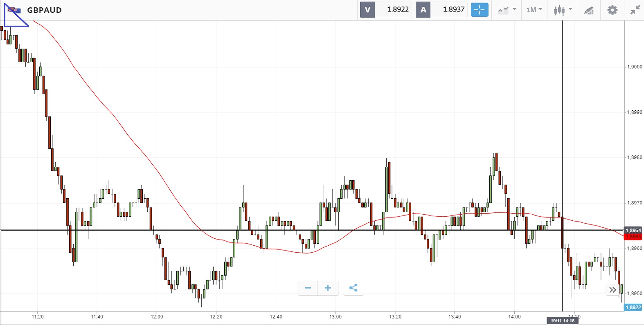644x325 pixels.
Task: Click the A buy button
Action: click(x=423, y=10)
